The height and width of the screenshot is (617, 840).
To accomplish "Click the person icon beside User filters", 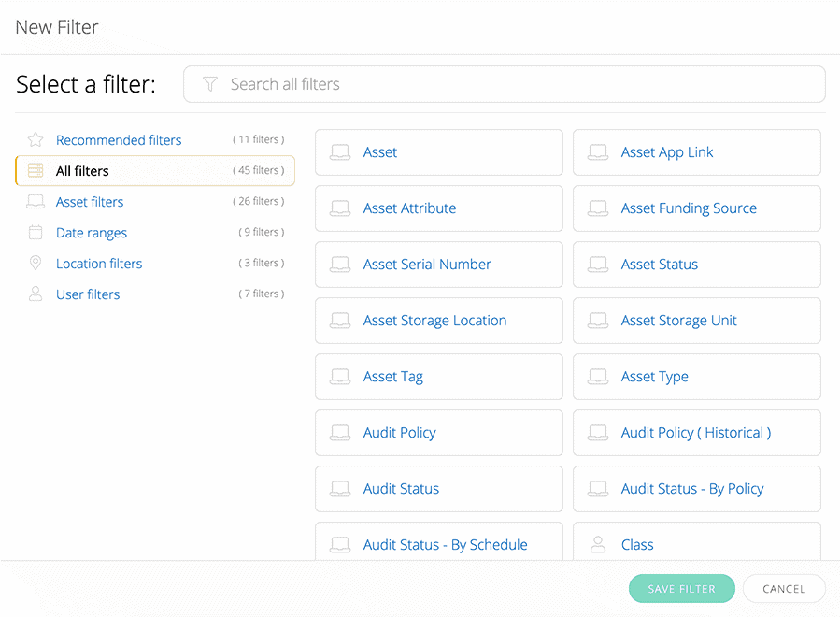I will [x=35, y=294].
